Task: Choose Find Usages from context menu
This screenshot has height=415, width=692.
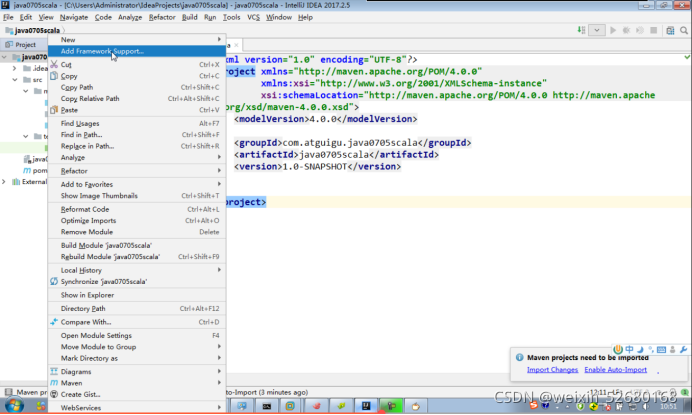Action: 137,124
